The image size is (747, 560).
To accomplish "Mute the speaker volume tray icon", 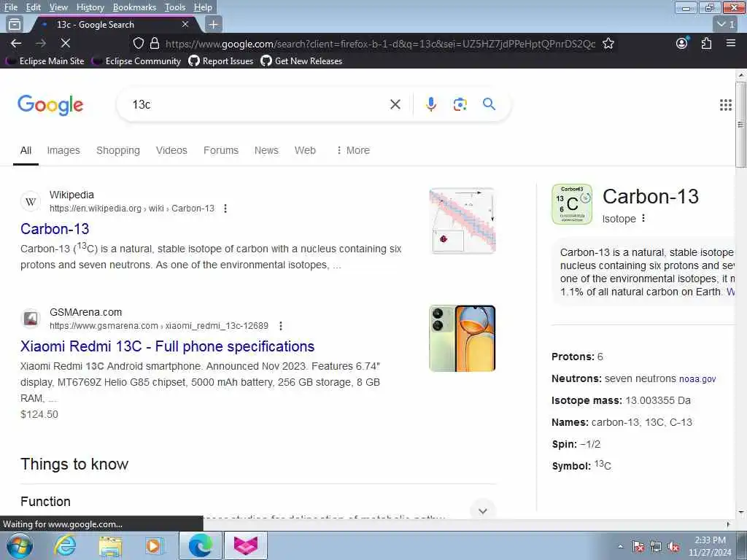I will point(673,547).
